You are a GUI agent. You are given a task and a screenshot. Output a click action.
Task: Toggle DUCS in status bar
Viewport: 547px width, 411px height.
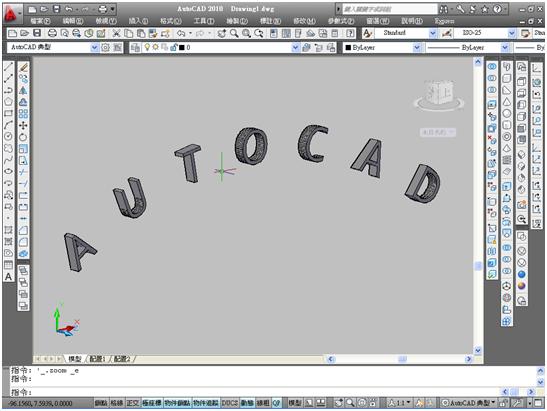(230, 403)
